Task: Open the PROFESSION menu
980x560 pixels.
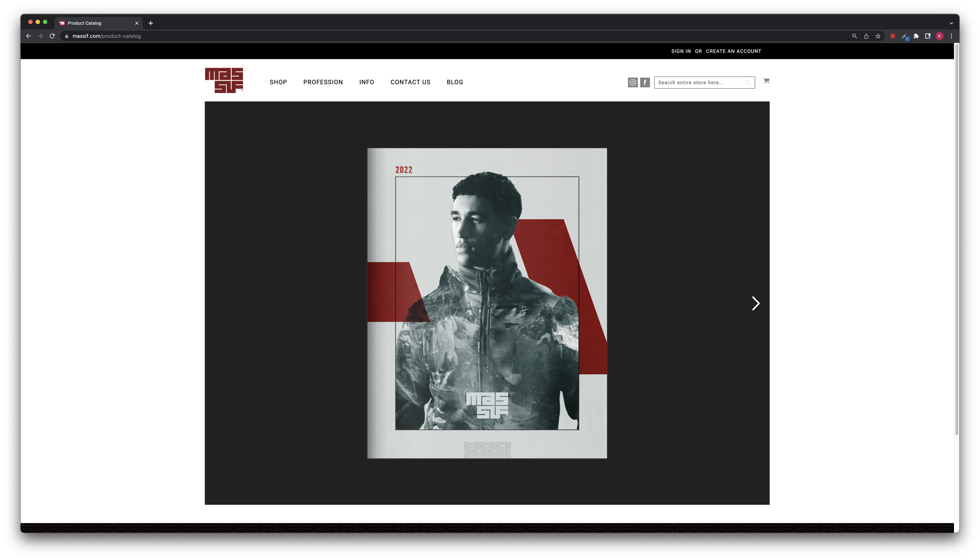Action: [x=323, y=82]
